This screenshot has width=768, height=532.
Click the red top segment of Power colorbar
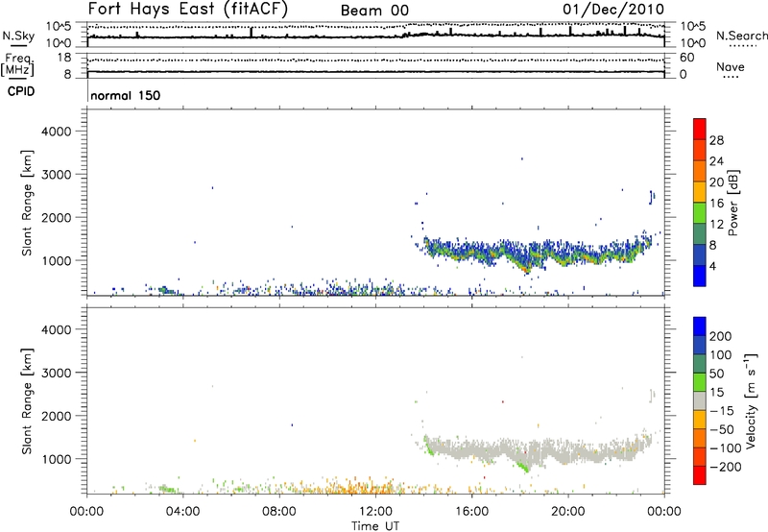click(x=700, y=129)
